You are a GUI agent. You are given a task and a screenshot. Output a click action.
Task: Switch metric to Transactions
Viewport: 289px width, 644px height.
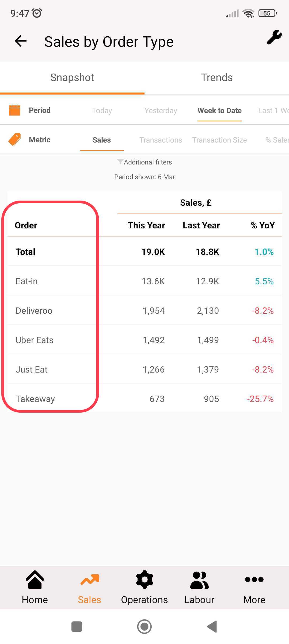(161, 140)
